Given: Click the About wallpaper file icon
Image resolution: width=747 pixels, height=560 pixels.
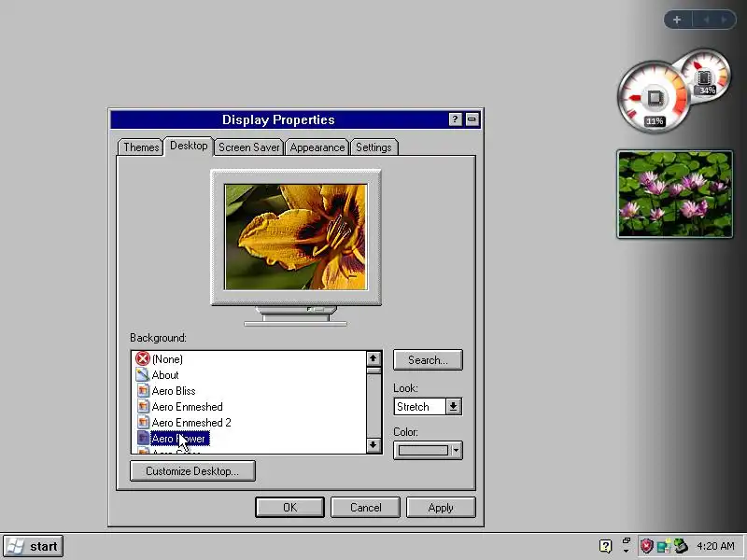Looking at the screenshot, I should coord(143,374).
